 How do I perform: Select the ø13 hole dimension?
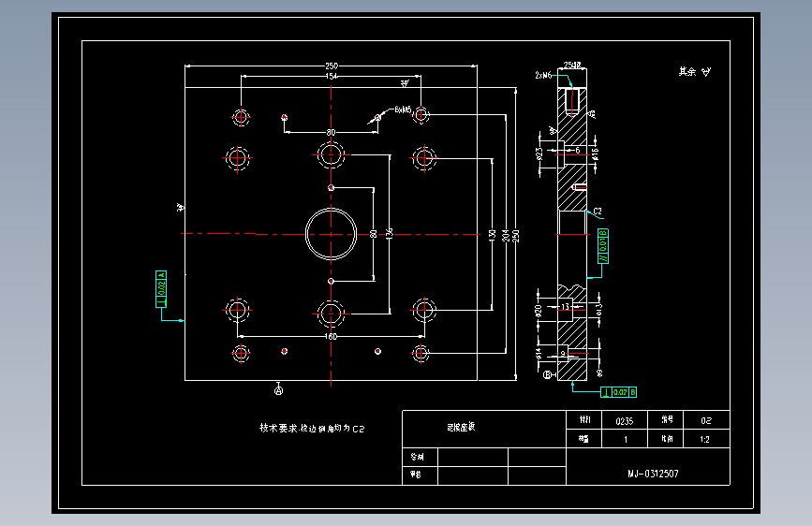pyautogui.click(x=599, y=310)
